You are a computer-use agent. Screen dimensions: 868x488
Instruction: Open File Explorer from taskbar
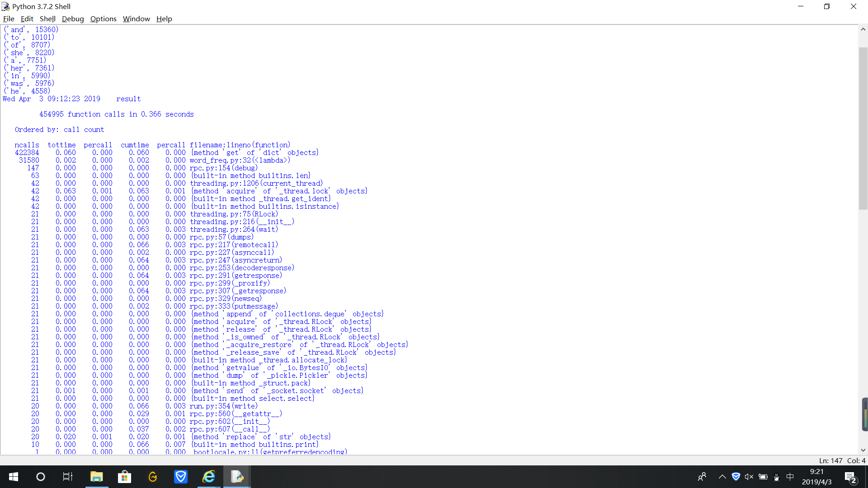96,477
